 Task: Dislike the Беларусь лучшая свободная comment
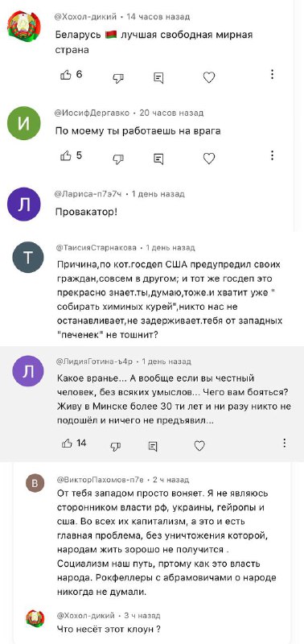(118, 77)
